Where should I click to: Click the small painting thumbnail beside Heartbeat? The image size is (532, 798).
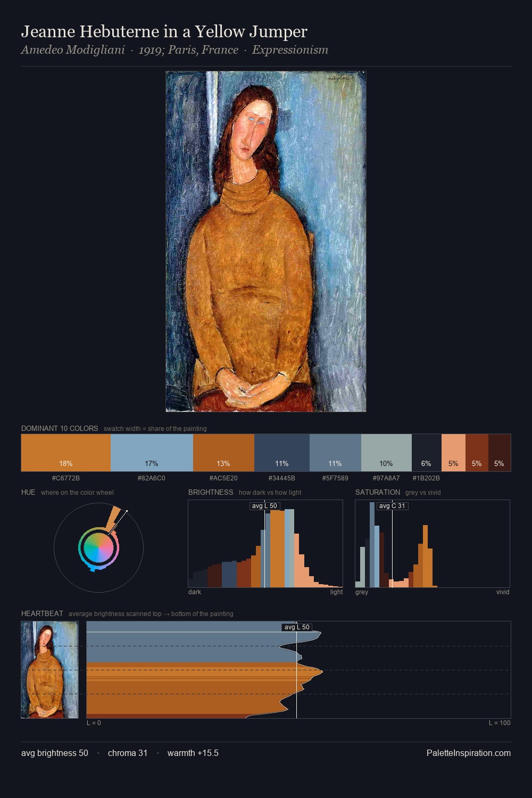50,670
